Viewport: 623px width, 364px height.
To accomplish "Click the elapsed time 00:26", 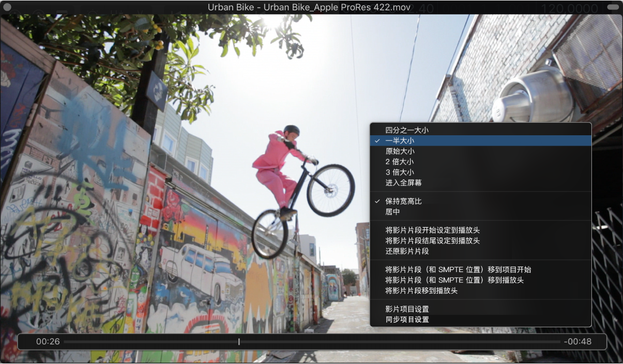I will tap(48, 341).
